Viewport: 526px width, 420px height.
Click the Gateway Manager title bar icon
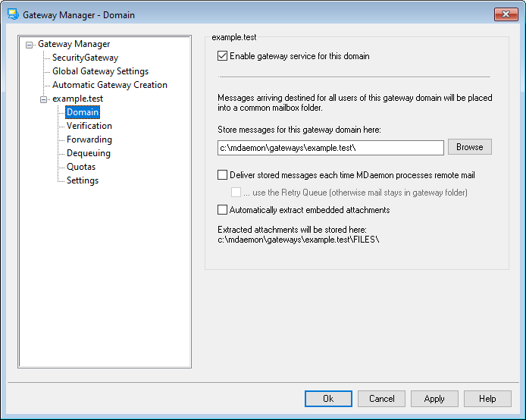coord(12,14)
